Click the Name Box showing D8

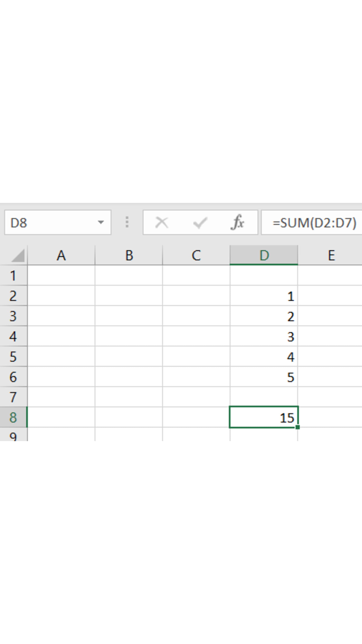point(50,222)
